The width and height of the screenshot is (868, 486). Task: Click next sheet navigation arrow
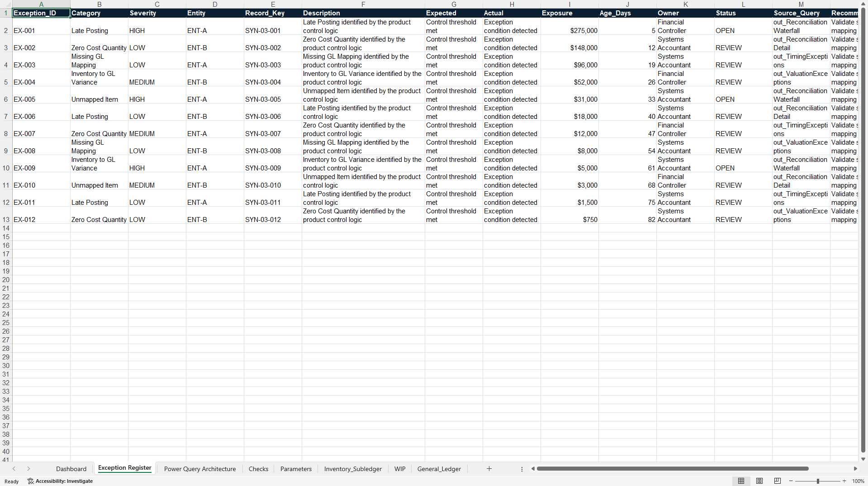pos(28,469)
